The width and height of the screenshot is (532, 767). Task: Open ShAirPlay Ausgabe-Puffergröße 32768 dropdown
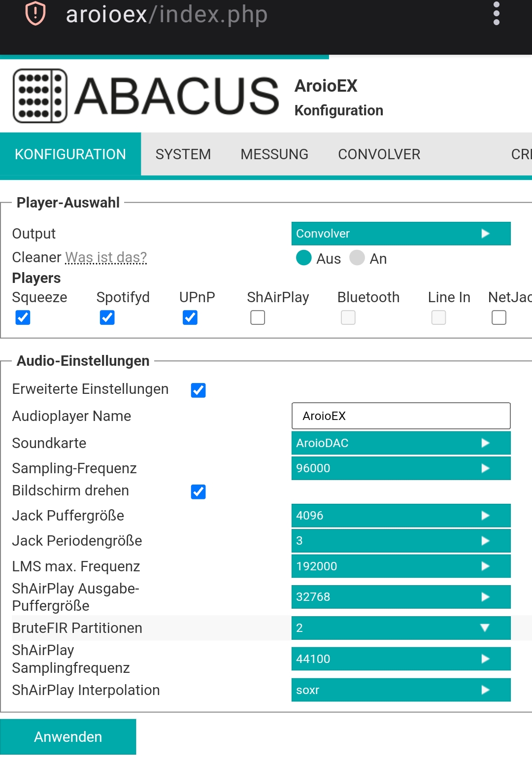[x=401, y=597]
